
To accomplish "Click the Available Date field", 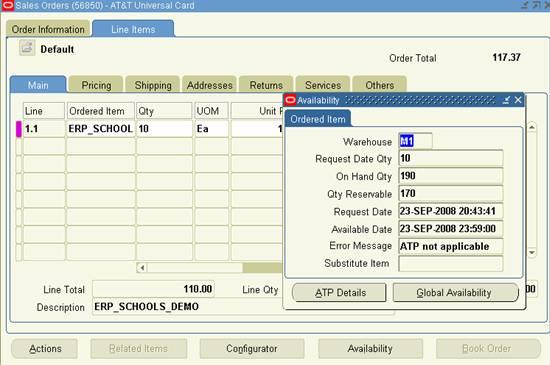I will (x=451, y=229).
